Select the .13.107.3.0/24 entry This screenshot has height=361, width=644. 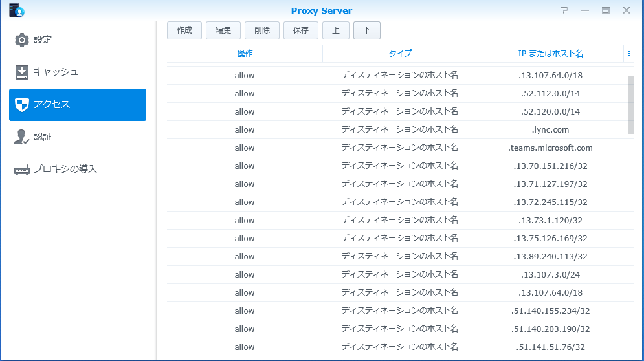click(x=401, y=274)
